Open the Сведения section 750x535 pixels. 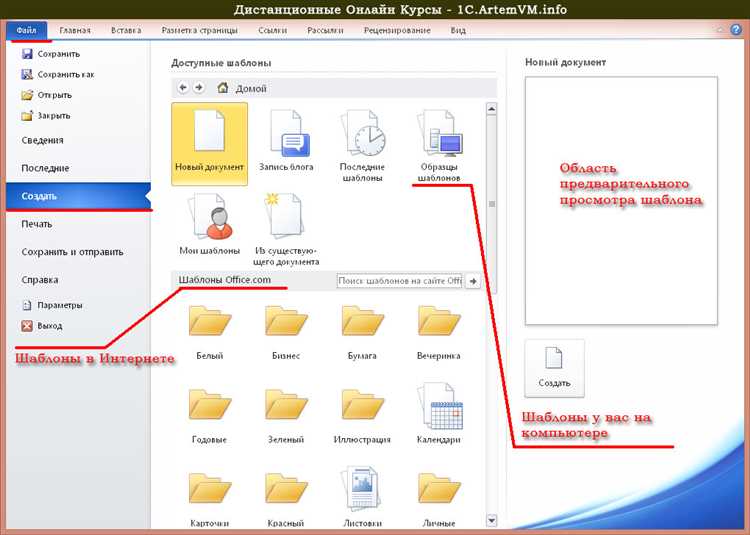[x=78, y=140]
